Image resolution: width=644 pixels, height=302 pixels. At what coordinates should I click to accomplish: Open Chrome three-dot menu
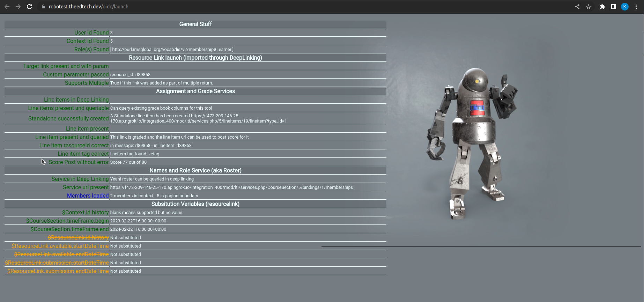636,7
